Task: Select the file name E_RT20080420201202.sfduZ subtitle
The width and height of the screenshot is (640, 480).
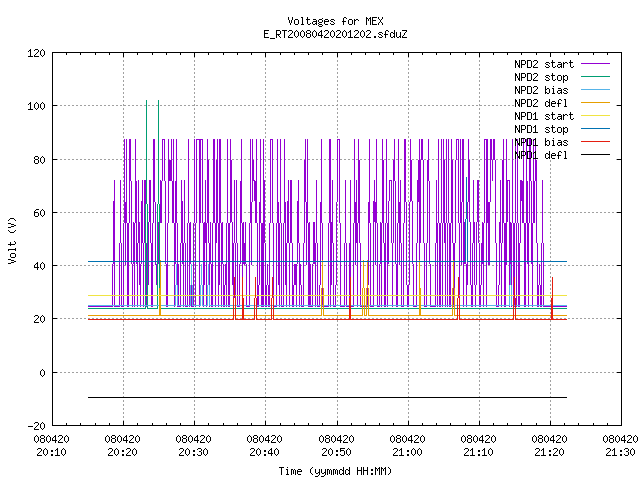Action: pyautogui.click(x=335, y=34)
